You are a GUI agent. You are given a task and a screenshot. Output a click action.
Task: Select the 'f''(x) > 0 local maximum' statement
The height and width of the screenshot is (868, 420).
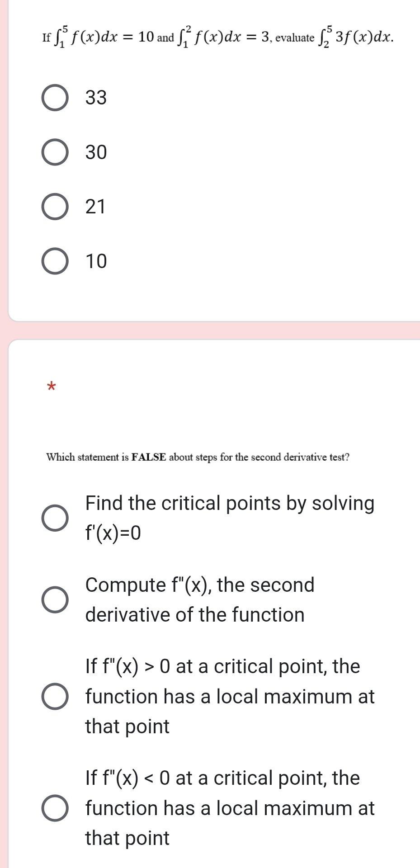click(55, 696)
